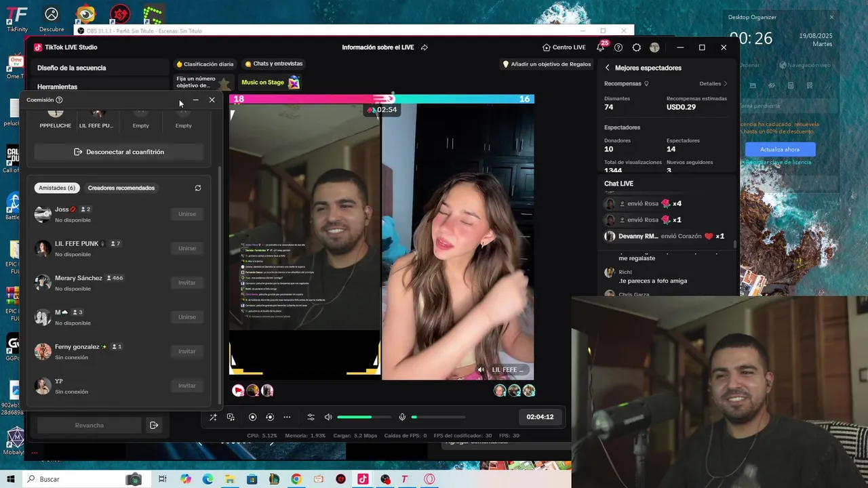This screenshot has width=868, height=488.
Task: Click the Coemisión help question icon
Action: [x=59, y=100]
